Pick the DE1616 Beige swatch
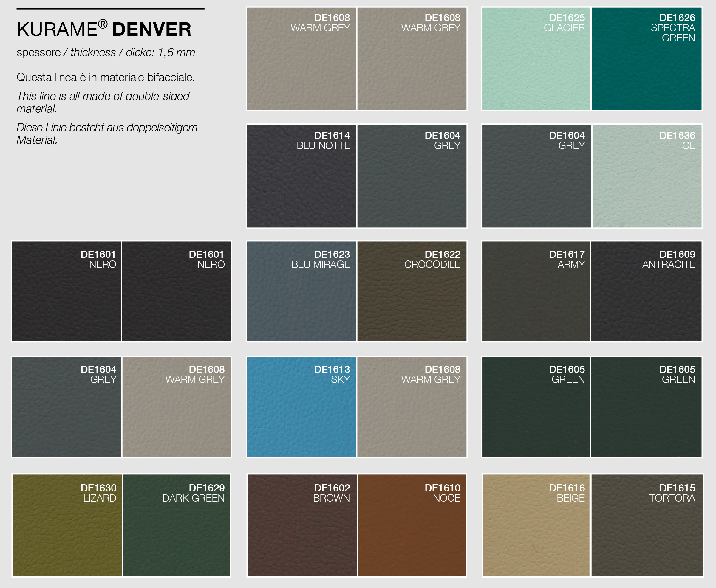The image size is (716, 588). pos(536,525)
